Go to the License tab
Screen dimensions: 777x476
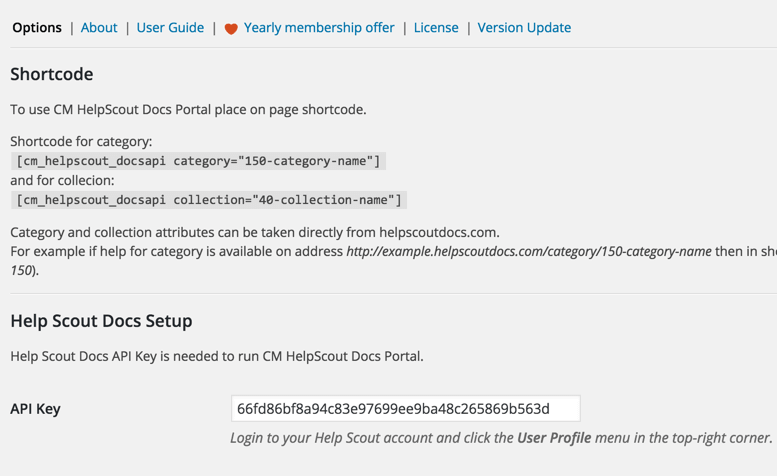coord(436,28)
